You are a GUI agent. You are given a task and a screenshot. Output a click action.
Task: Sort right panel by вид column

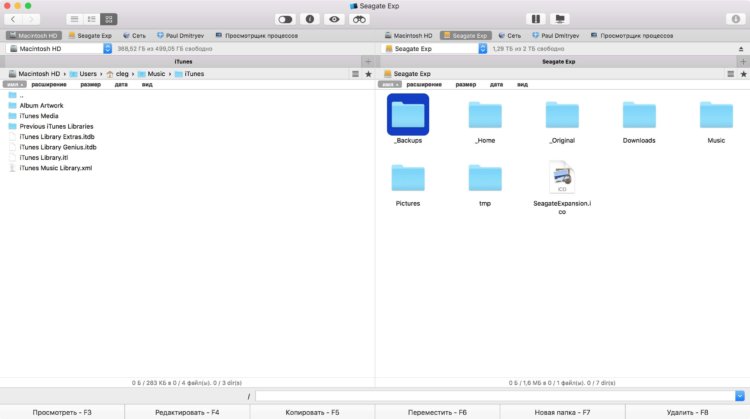522,84
